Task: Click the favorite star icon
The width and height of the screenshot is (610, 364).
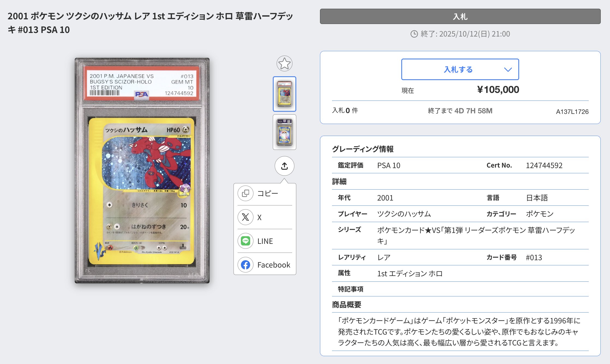Action: coord(284,64)
